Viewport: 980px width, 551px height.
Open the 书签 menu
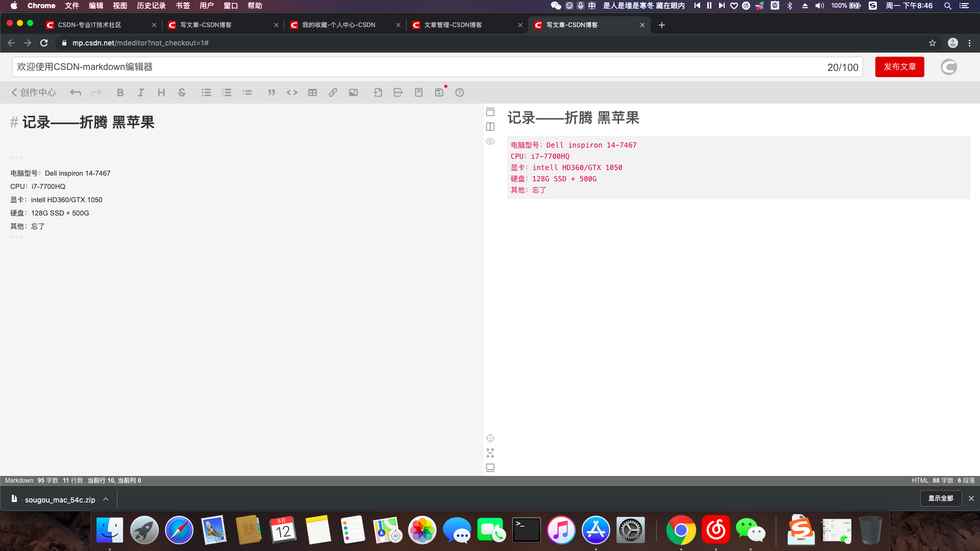(182, 6)
